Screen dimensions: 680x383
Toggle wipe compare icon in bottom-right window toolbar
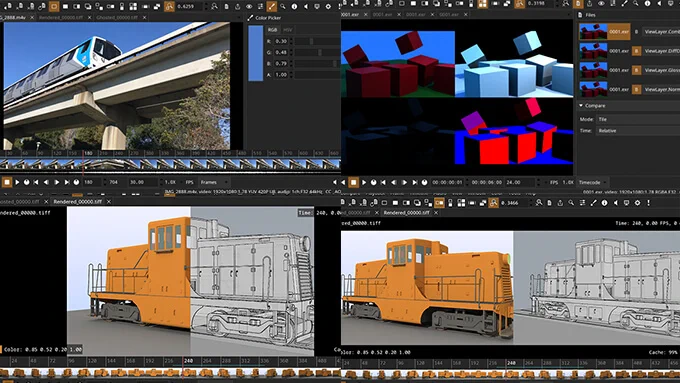coord(439,203)
